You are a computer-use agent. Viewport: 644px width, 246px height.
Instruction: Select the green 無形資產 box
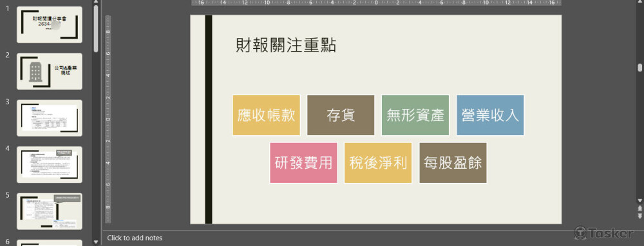coord(415,115)
